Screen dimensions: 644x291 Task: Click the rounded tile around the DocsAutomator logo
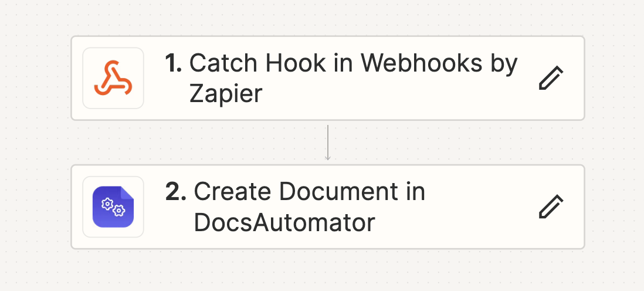click(113, 207)
